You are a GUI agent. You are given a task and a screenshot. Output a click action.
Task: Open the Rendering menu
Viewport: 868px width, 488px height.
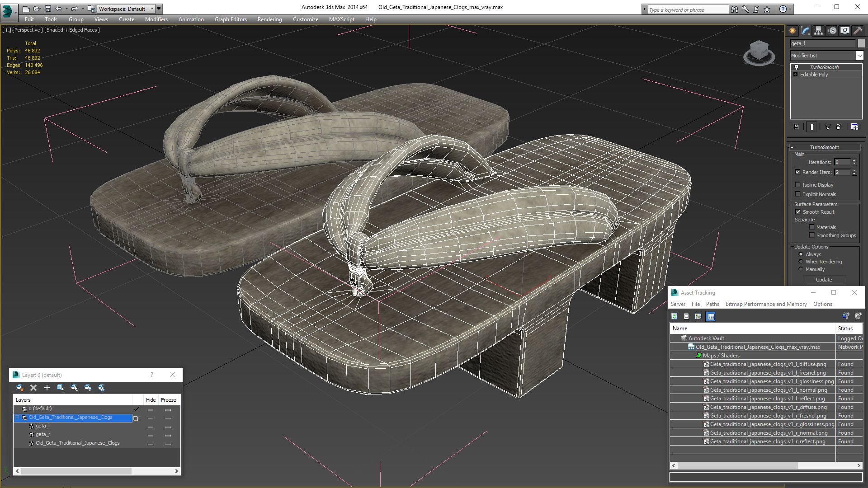269,19
